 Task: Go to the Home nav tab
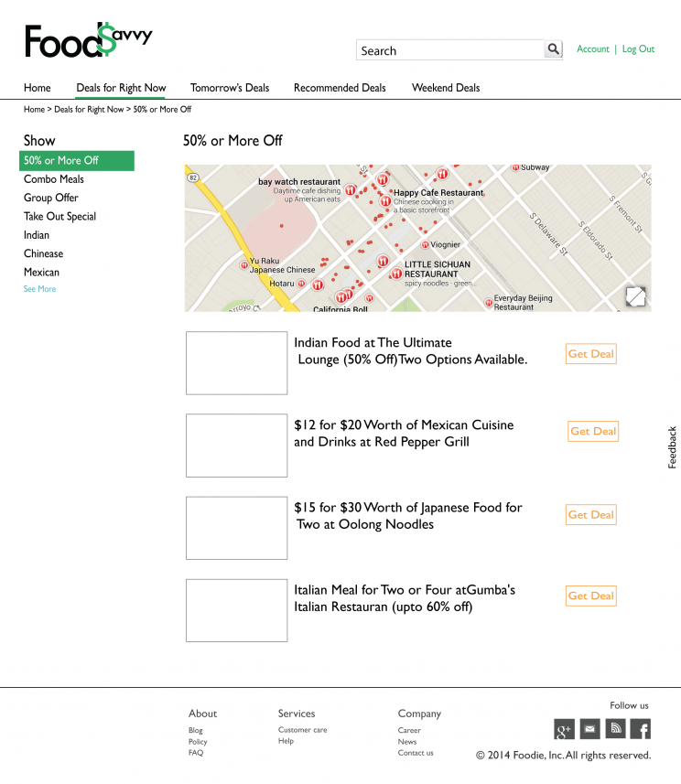pyautogui.click(x=37, y=88)
